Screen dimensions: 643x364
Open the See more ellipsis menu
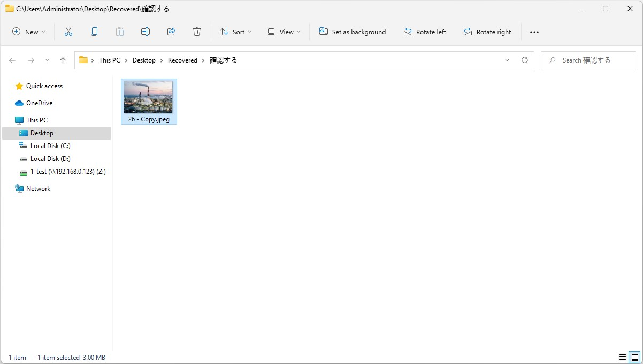534,32
